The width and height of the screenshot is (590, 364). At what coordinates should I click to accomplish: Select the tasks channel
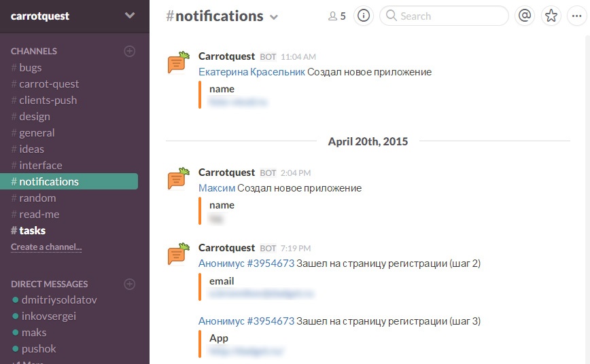pyautogui.click(x=32, y=230)
